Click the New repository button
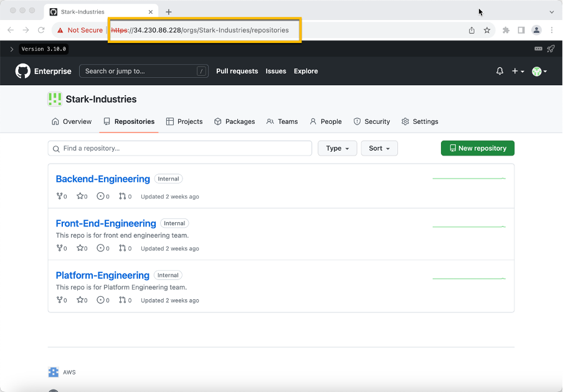The height and width of the screenshot is (392, 563). [x=477, y=148]
